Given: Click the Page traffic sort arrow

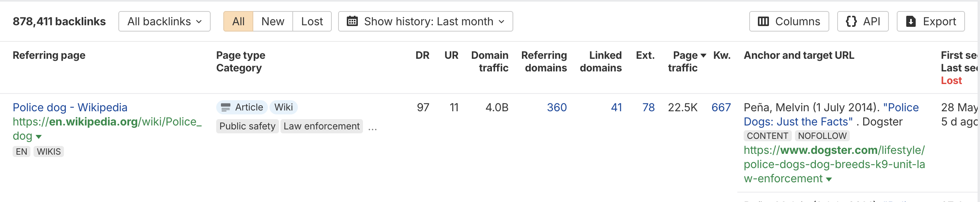Looking at the screenshot, I should [703, 56].
